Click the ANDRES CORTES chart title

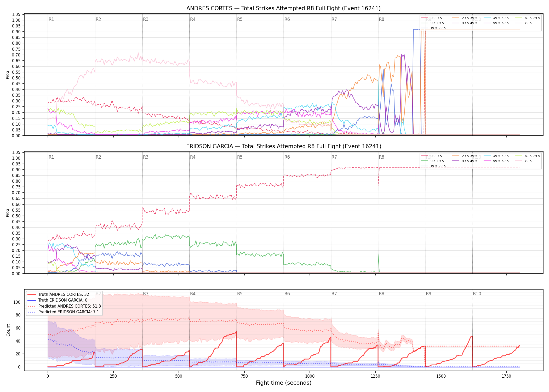[x=283, y=8]
